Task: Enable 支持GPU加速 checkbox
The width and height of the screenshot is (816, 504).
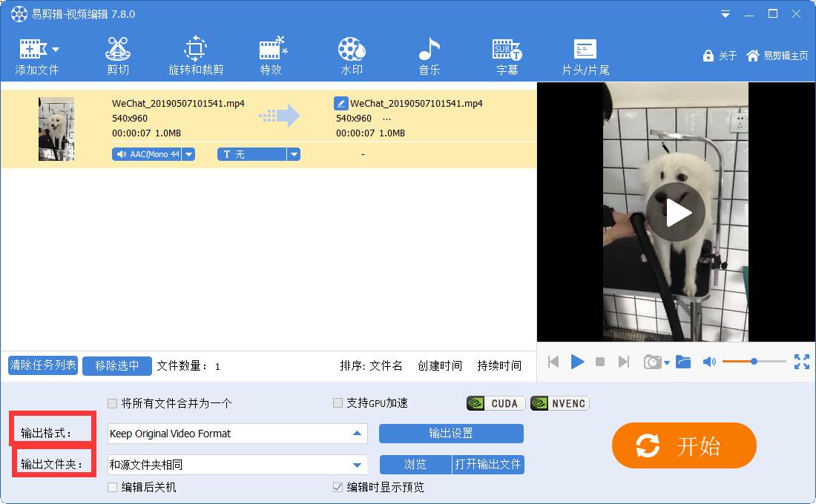Action: pyautogui.click(x=338, y=403)
